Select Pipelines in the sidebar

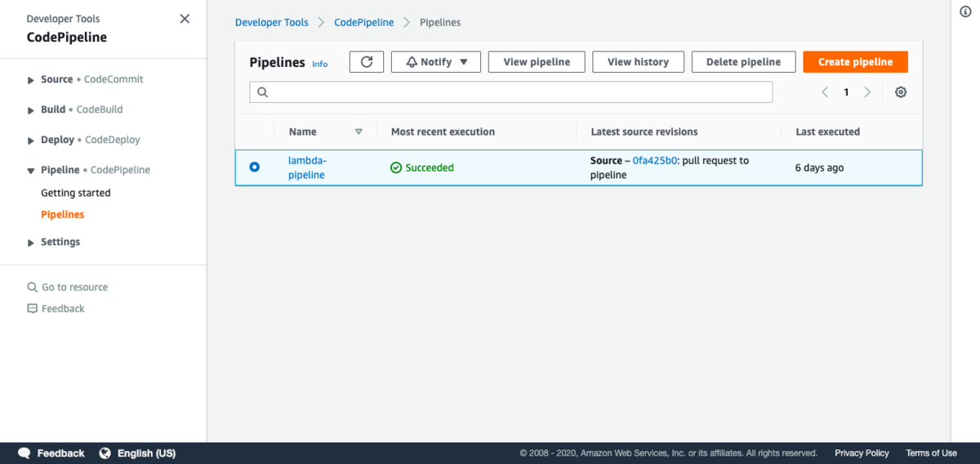63,214
